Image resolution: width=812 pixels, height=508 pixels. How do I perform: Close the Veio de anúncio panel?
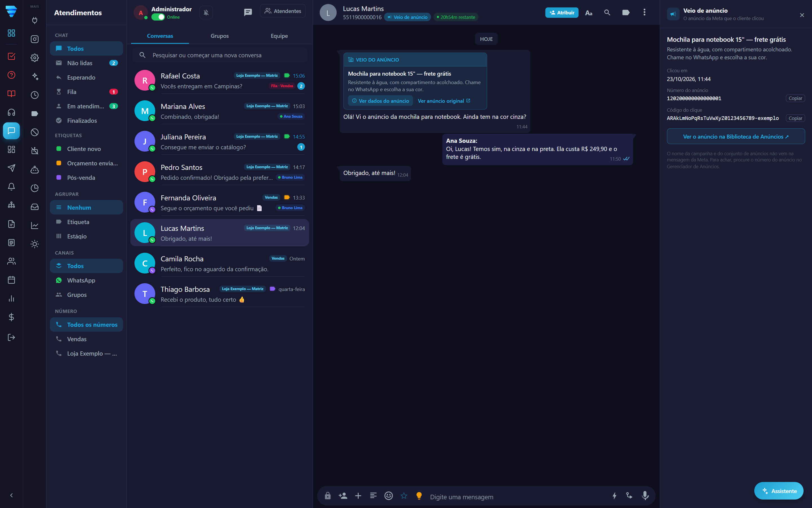pos(802,15)
